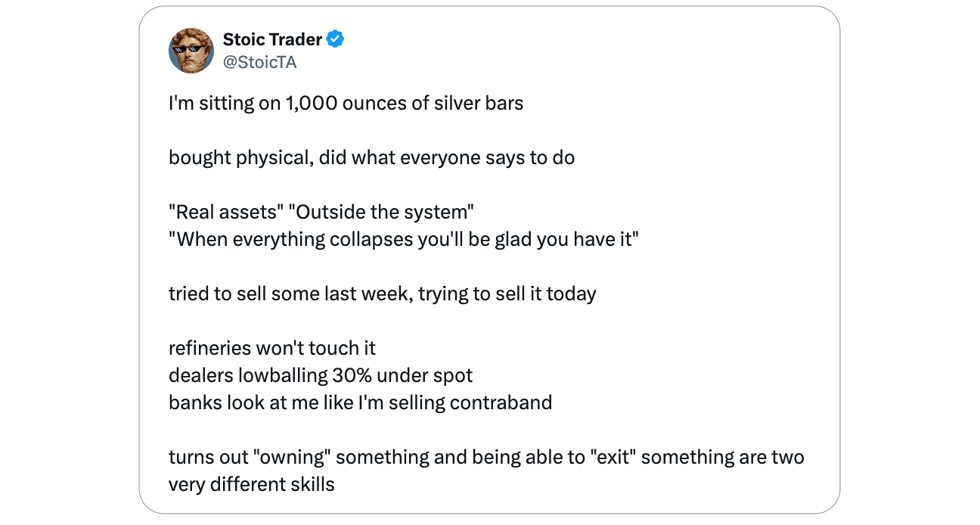The height and width of the screenshot is (525, 980).
Task: Click the Stoic Trader profile avatar
Action: point(191,50)
